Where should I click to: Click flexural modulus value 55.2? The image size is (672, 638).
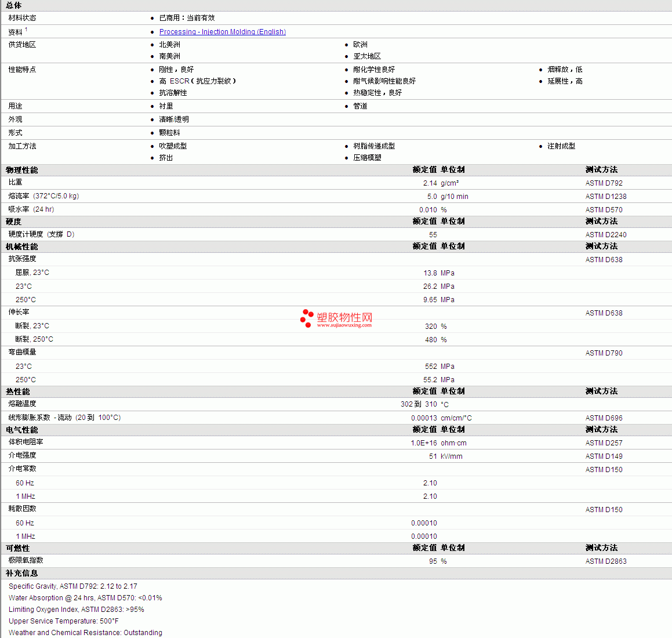(430, 380)
